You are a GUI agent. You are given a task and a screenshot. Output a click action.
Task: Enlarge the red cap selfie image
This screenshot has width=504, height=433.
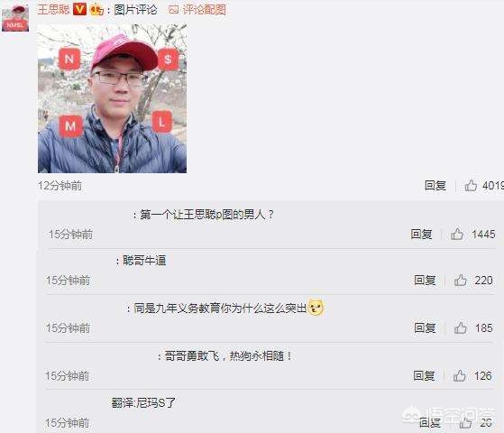tap(112, 98)
